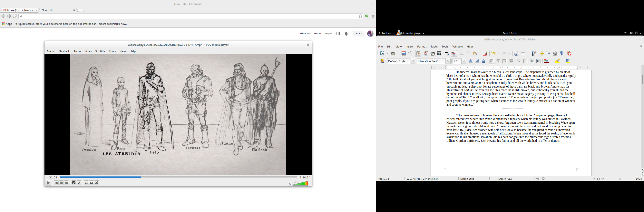Toggle formatting marks (pilcrow) display
Image resolution: width=644 pixels, height=212 pixels.
click(561, 54)
